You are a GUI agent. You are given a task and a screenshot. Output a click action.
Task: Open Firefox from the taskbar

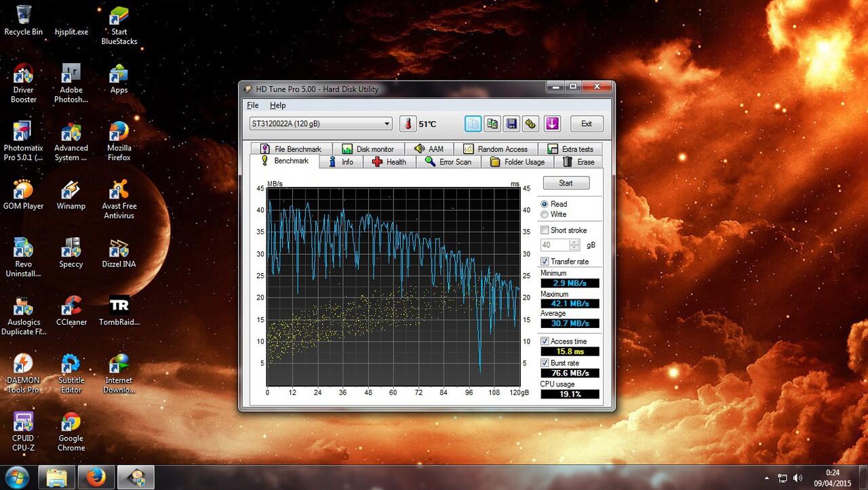96,478
